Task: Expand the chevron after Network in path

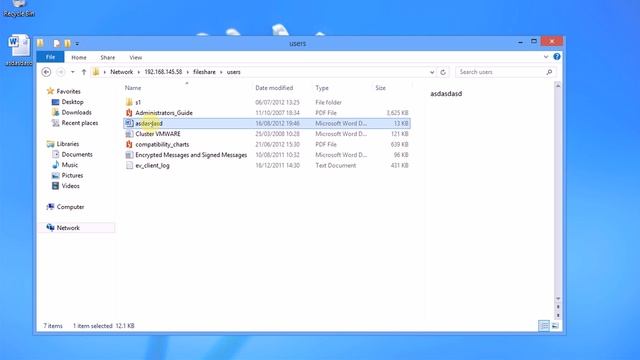Action: (139, 72)
